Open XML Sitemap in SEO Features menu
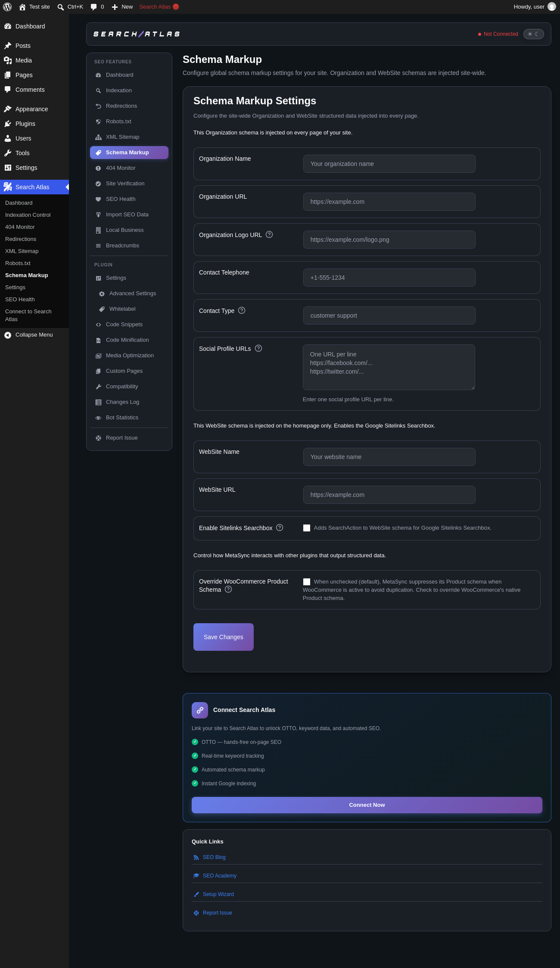Screen dimensions: 560x968 pos(129,137)
